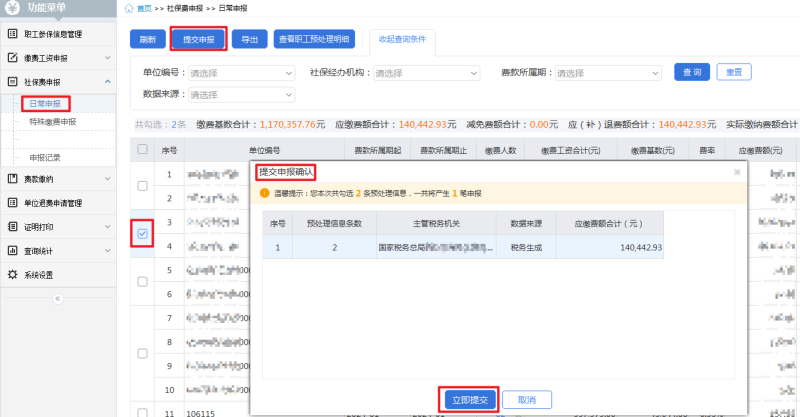Switch to the 收起查询条件 tab
This screenshot has height=417, width=800.
402,39
